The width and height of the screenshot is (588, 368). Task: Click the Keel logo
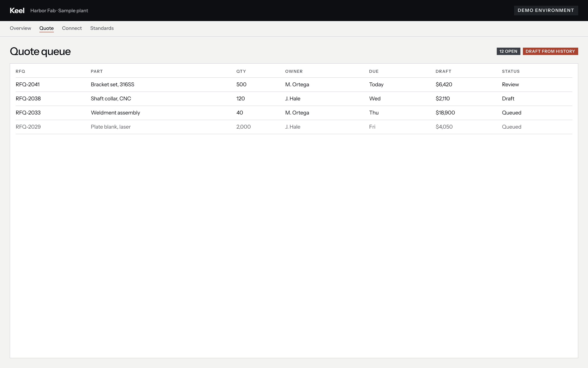click(17, 10)
